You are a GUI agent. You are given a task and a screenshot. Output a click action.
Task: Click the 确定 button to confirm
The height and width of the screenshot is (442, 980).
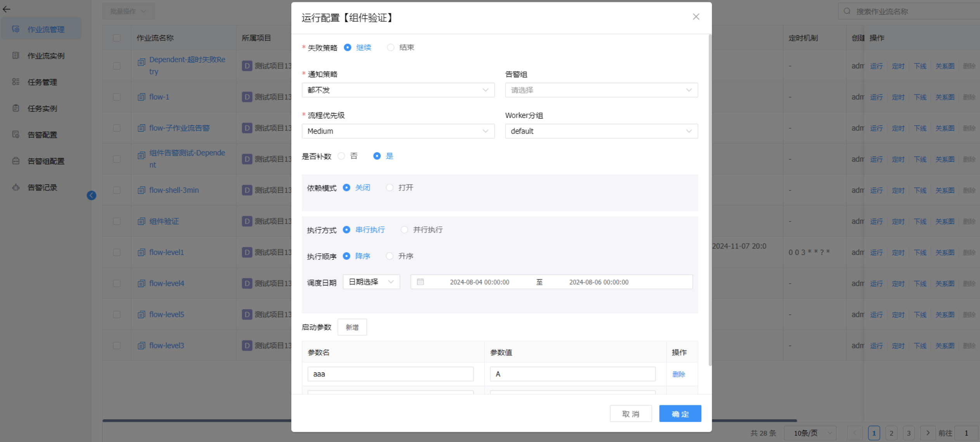click(x=680, y=414)
